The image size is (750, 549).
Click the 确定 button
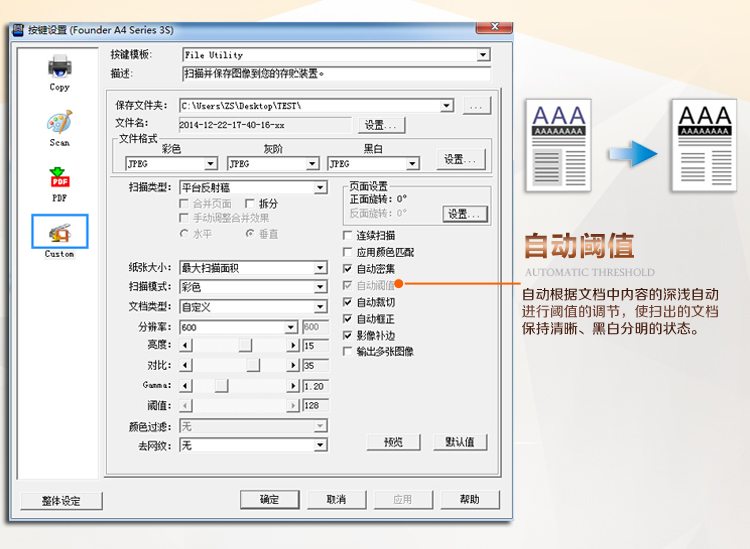pyautogui.click(x=269, y=499)
